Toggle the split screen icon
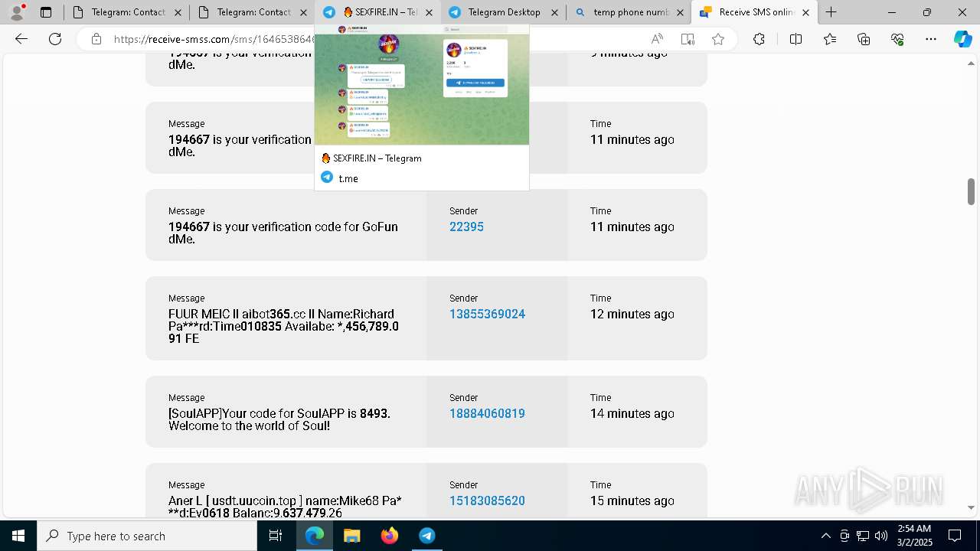Viewport: 980px width, 551px height. [795, 39]
